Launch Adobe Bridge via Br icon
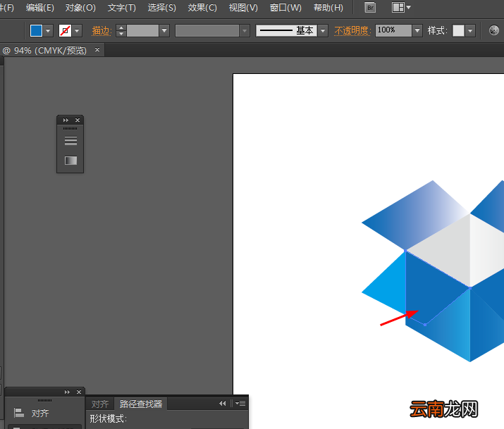Image resolution: width=504 pixels, height=429 pixels. pyautogui.click(x=370, y=7)
